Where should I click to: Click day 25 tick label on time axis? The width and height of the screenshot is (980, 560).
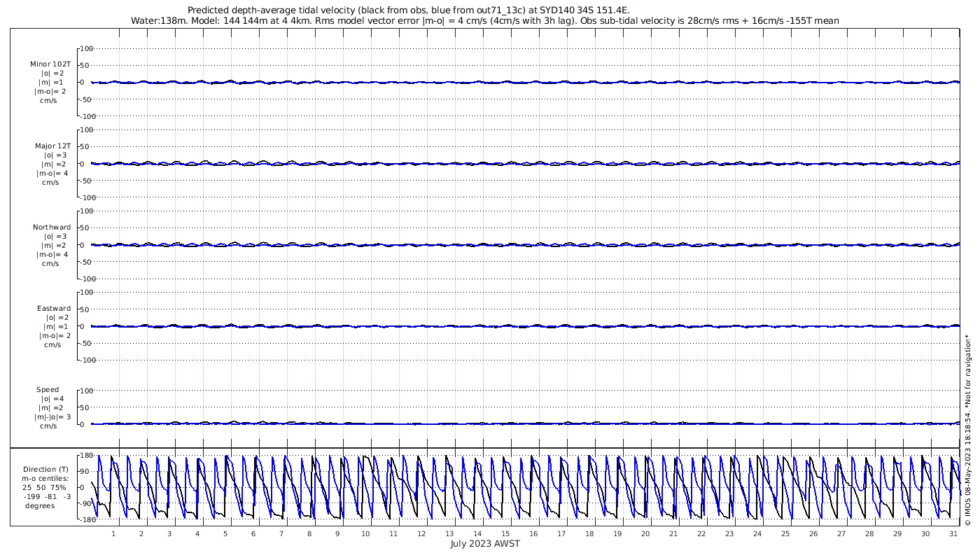point(785,533)
